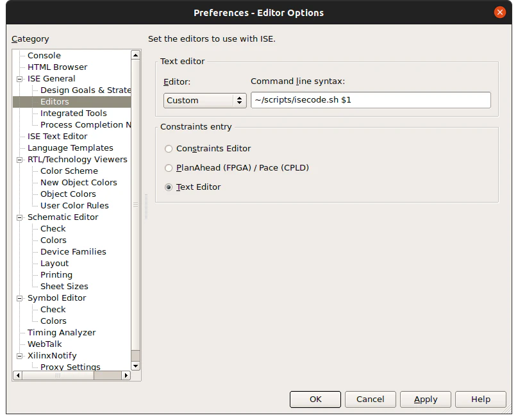Open New Object Colors category
The height and width of the screenshot is (420, 518).
pos(79,183)
